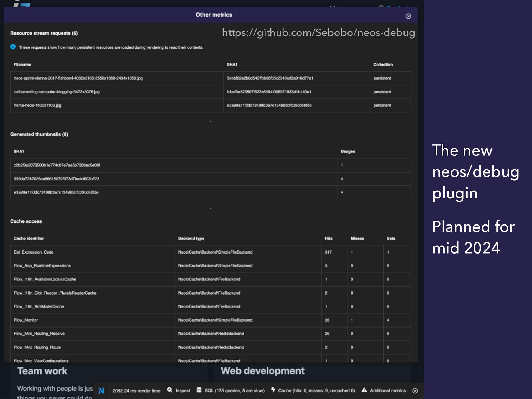Select the Flow_Monitor cache row
This screenshot has height=399, width=532.
tap(211, 320)
